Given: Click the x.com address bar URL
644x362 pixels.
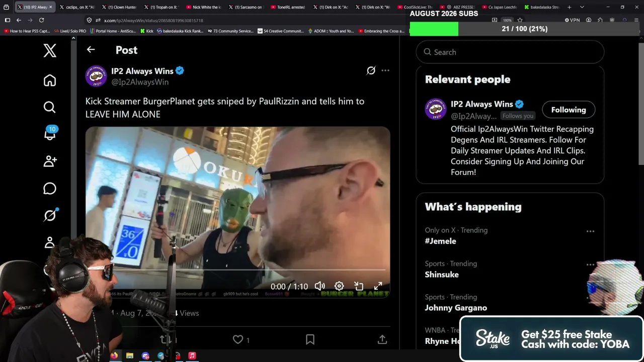Looking at the screenshot, I should [x=153, y=21].
